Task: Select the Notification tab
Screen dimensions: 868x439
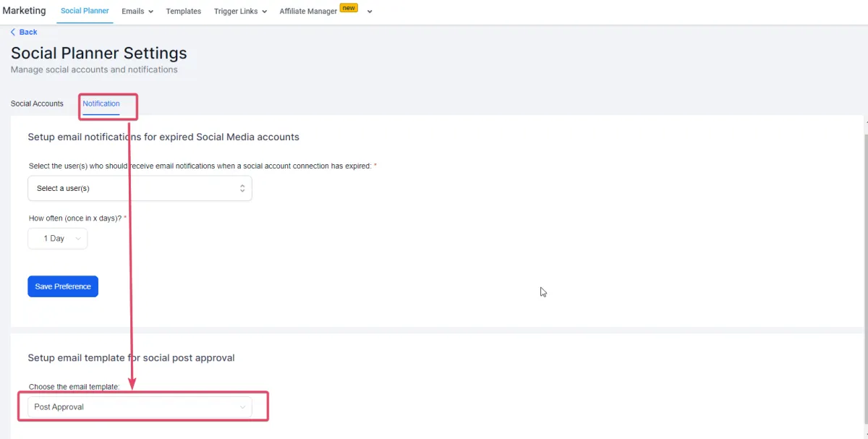Action: tap(101, 103)
